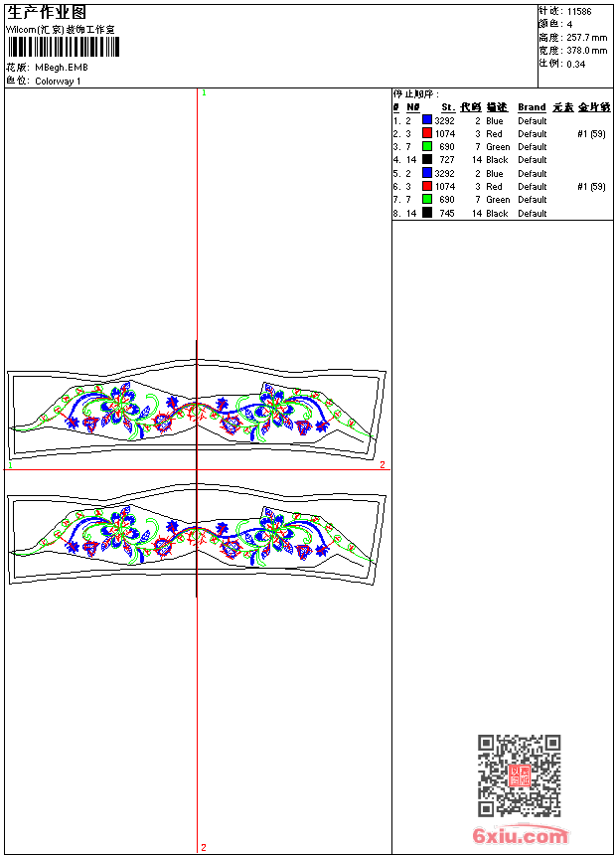
Task: Click the Colorway 1 label
Action: pos(58,82)
